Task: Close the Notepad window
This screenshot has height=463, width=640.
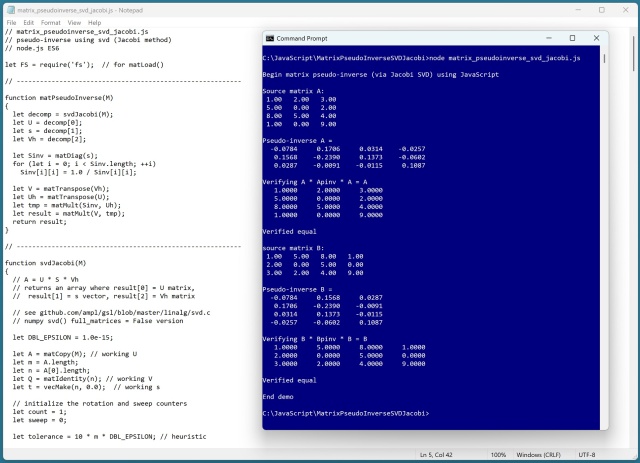Action: (x=626, y=10)
